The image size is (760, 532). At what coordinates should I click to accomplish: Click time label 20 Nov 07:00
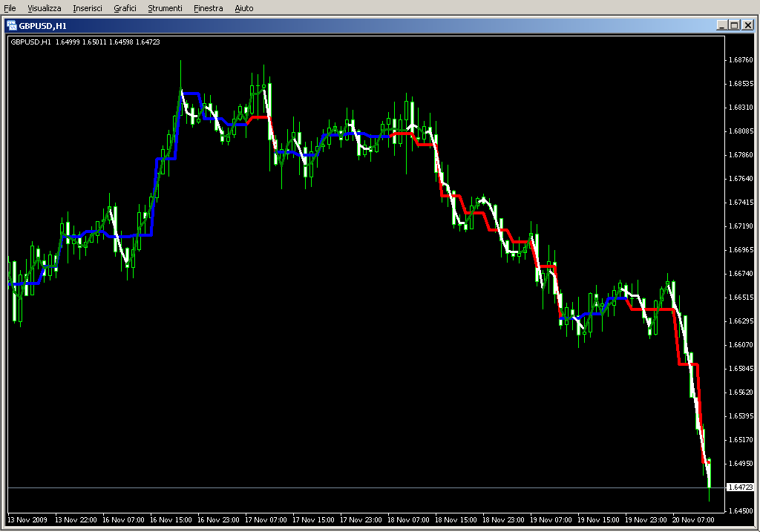coord(693,520)
